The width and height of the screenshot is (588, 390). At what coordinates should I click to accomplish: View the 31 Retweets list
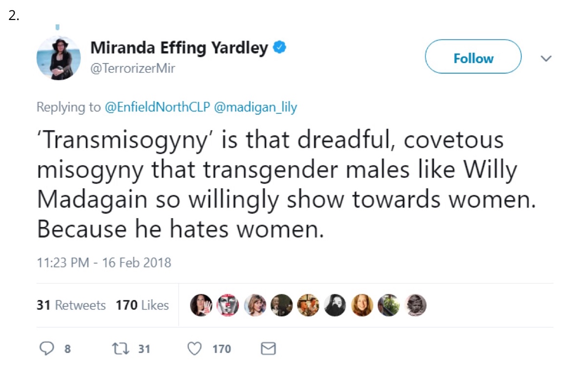click(71, 306)
